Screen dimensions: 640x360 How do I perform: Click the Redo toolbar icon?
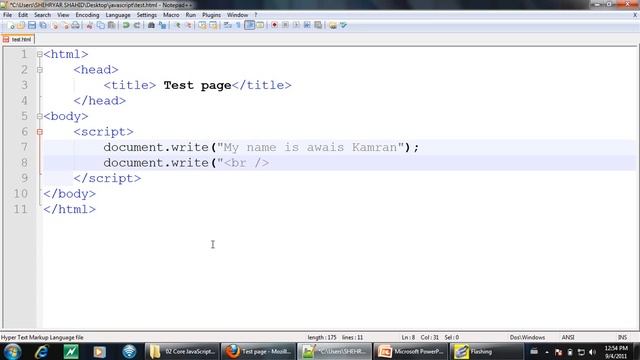tap(137, 25)
